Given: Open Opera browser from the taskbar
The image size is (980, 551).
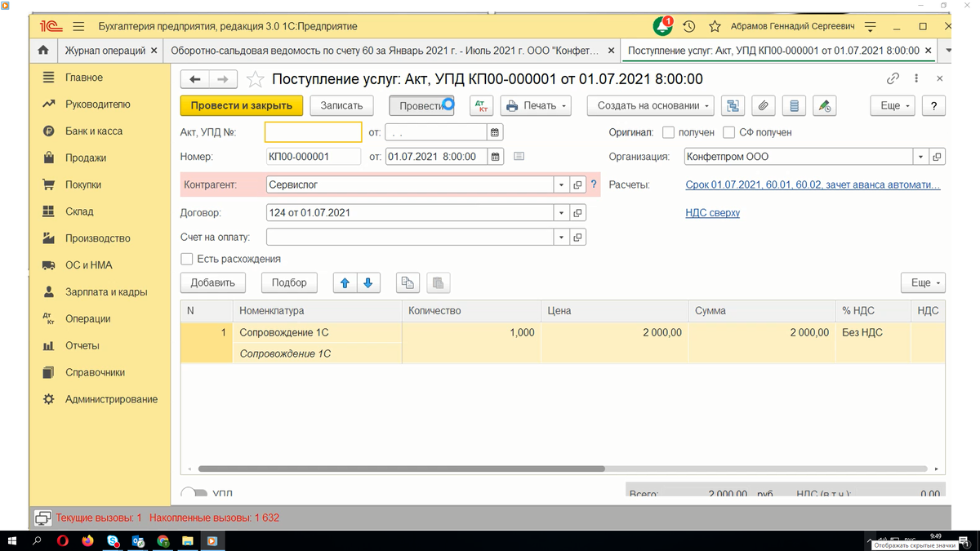Looking at the screenshot, I should click(62, 540).
